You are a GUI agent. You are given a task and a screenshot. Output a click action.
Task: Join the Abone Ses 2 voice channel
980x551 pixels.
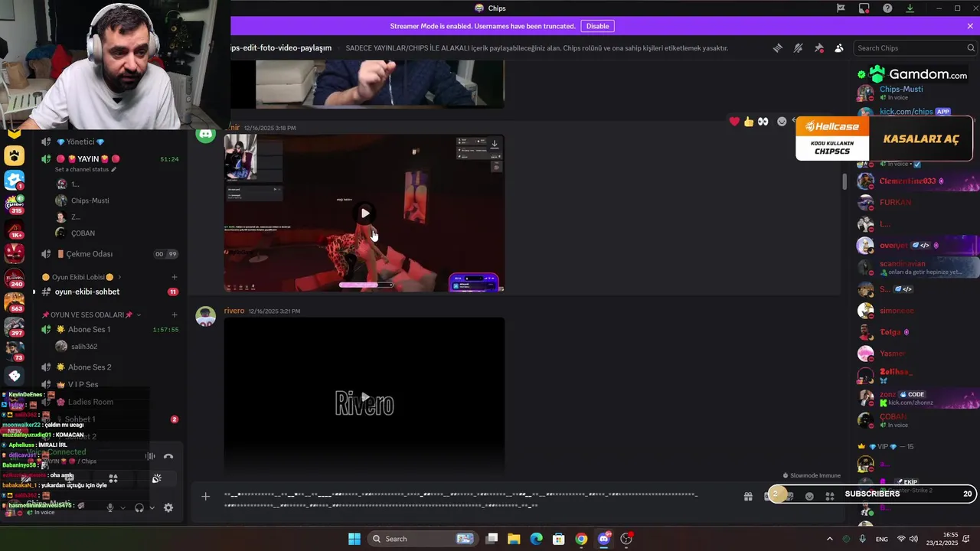(x=90, y=367)
